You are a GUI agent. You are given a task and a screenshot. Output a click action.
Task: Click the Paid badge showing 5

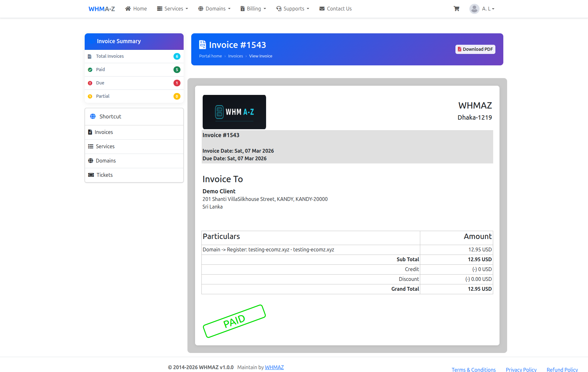click(x=177, y=70)
